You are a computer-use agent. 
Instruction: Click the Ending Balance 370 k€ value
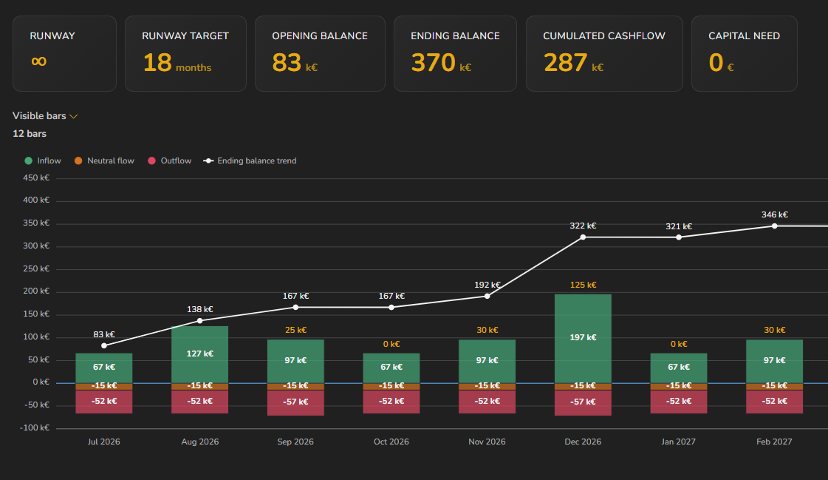point(441,63)
